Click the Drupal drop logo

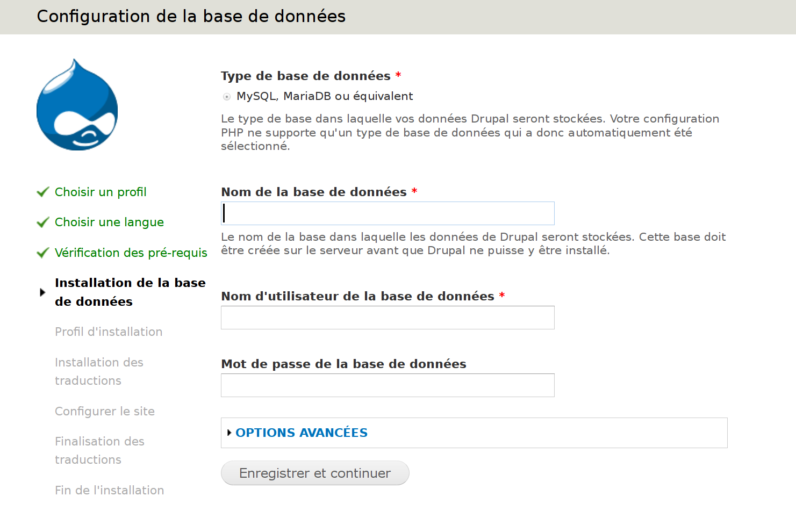77,105
